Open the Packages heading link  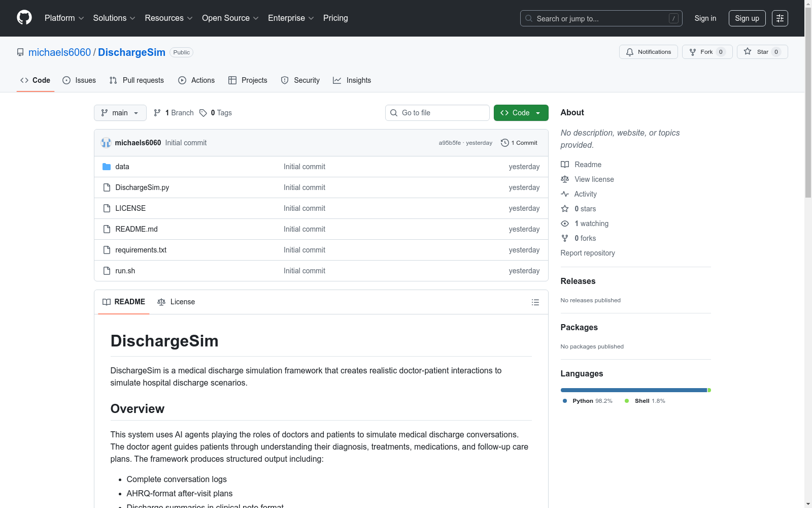pos(579,327)
